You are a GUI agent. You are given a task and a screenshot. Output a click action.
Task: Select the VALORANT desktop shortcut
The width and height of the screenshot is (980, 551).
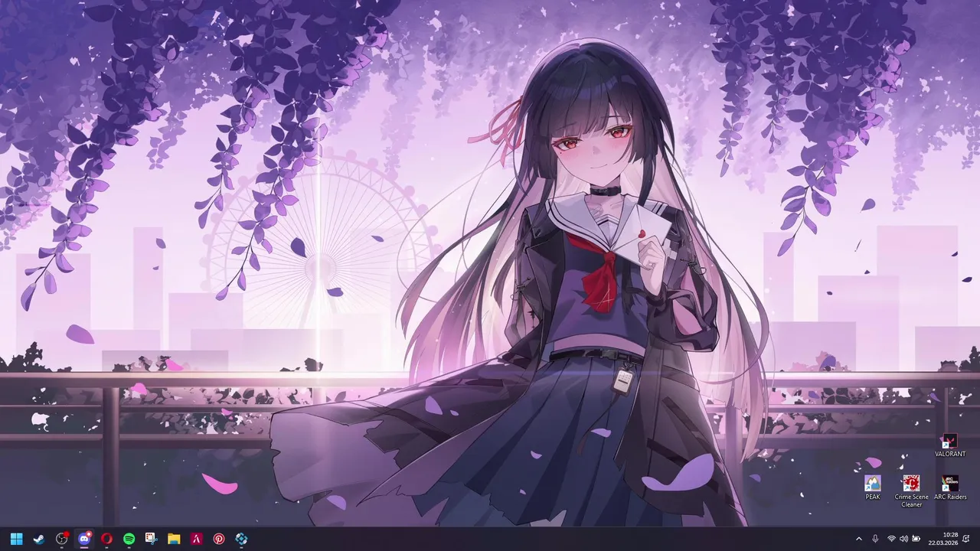click(x=950, y=446)
